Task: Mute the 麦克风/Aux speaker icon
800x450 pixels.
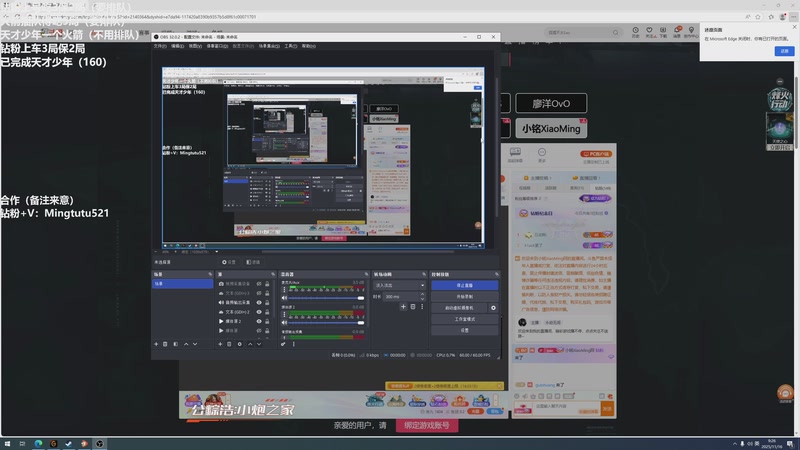Action: click(x=285, y=298)
